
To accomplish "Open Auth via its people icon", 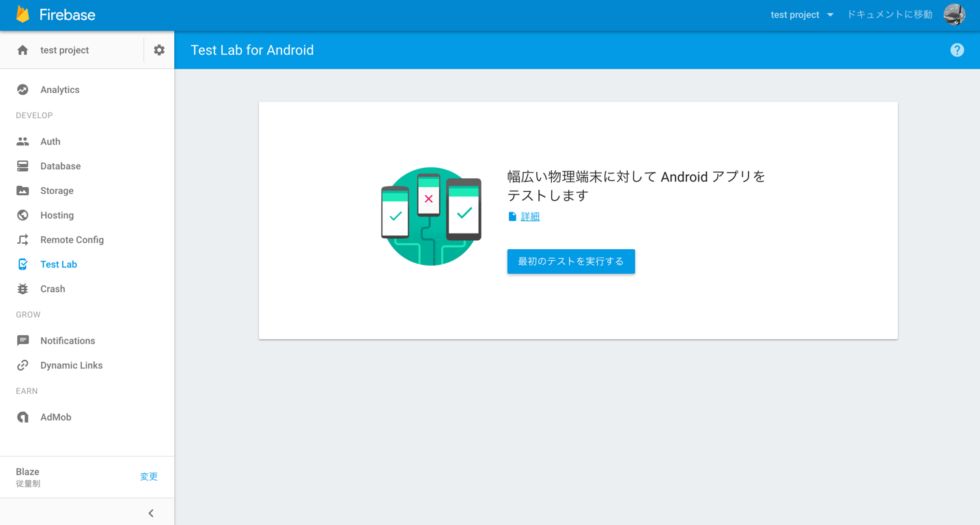I will click(23, 141).
